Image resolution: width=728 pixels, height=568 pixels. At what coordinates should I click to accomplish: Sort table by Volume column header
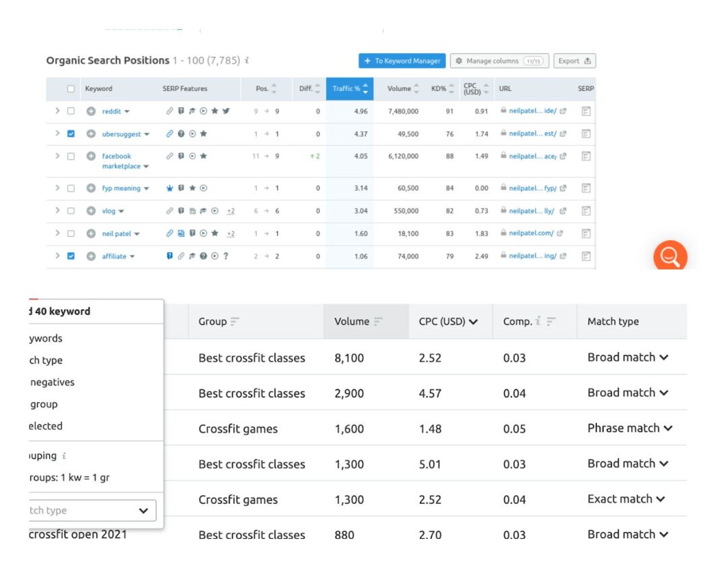click(x=403, y=89)
